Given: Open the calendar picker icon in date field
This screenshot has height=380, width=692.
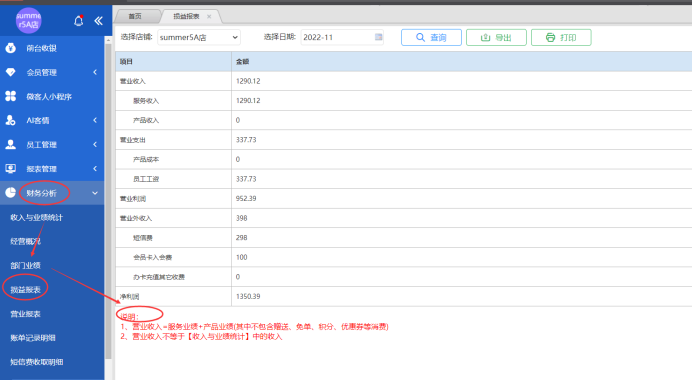Looking at the screenshot, I should click(x=378, y=37).
